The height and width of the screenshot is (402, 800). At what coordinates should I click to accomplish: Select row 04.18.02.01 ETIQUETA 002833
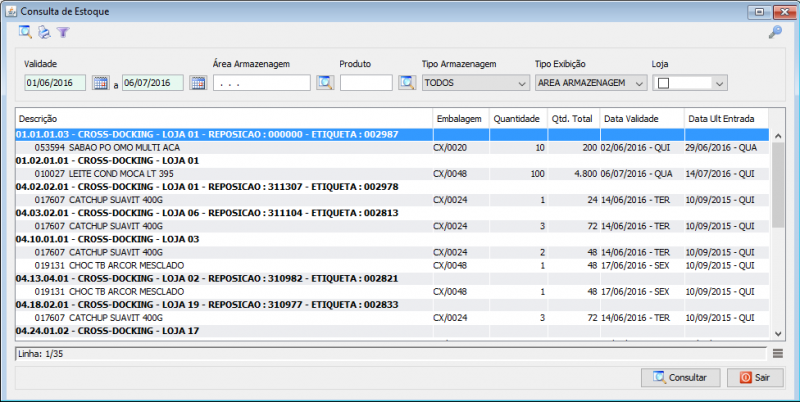click(x=392, y=305)
